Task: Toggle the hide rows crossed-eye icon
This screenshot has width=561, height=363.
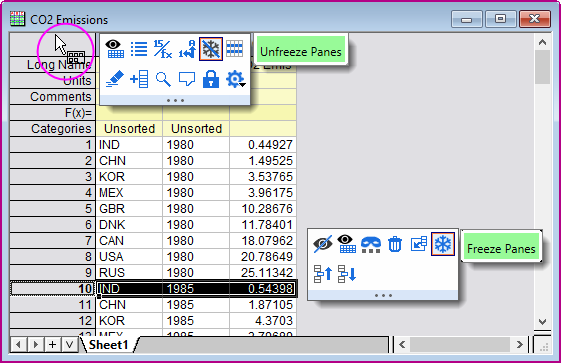Action: coord(323,244)
